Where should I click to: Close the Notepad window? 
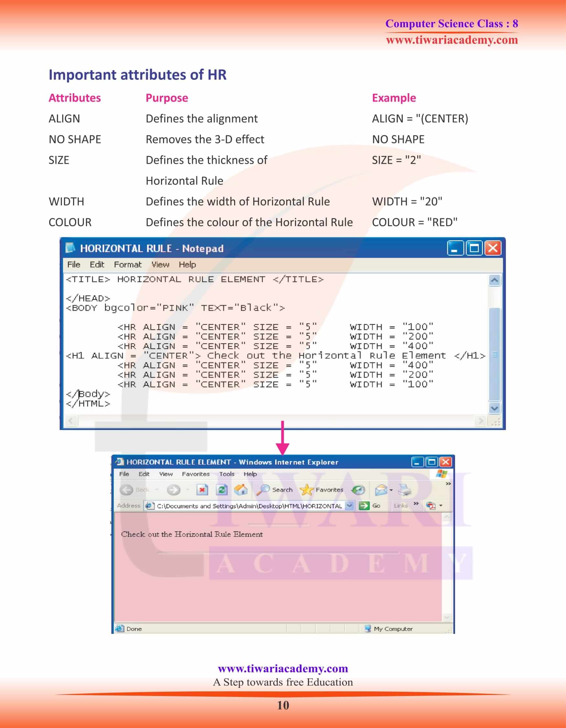pyautogui.click(x=493, y=248)
